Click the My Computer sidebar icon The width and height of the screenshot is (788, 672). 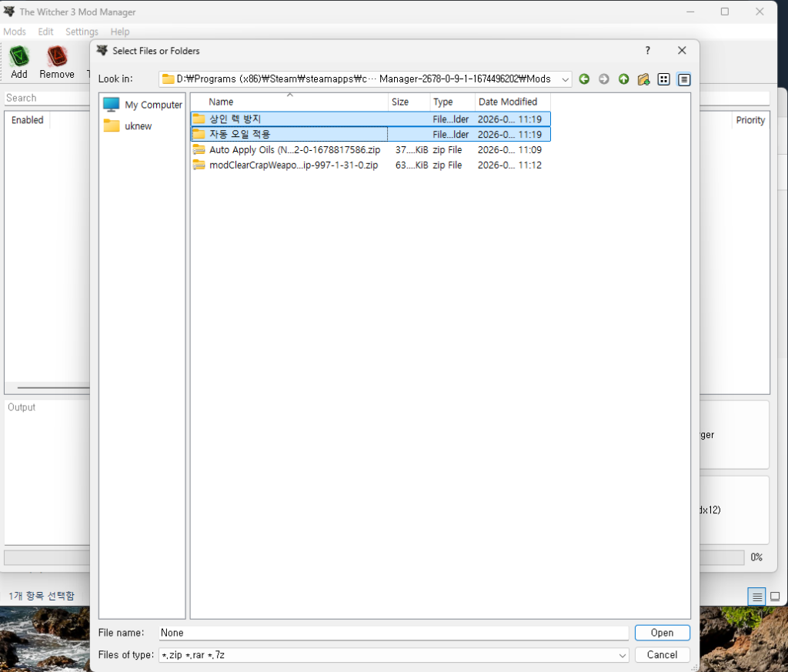[x=111, y=105]
